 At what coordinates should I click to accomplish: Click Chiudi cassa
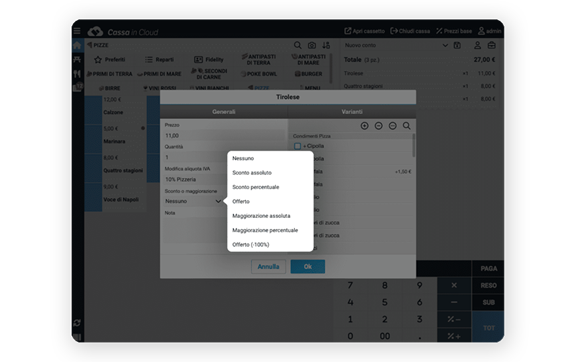410,31
